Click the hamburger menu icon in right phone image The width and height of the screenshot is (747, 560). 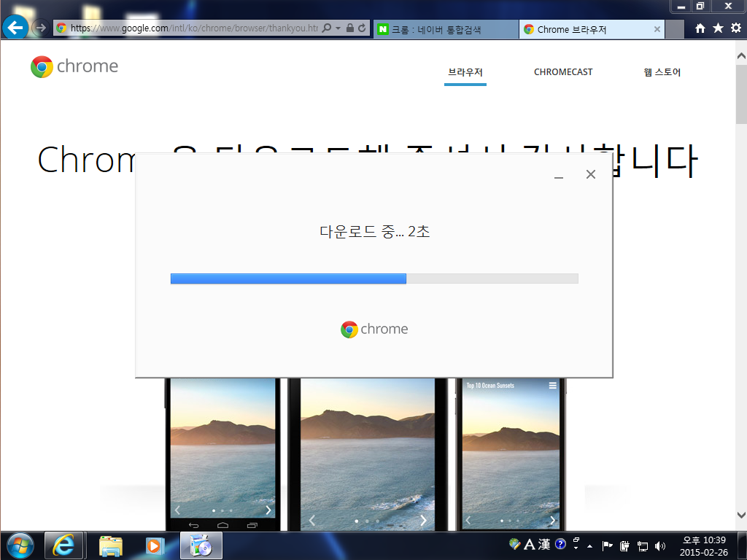553,385
